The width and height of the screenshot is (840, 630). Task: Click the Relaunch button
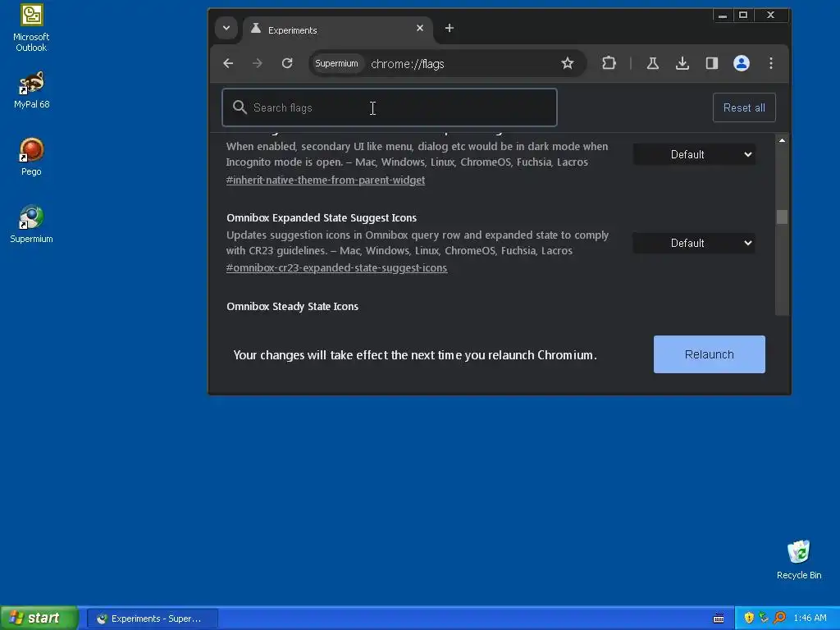click(710, 354)
